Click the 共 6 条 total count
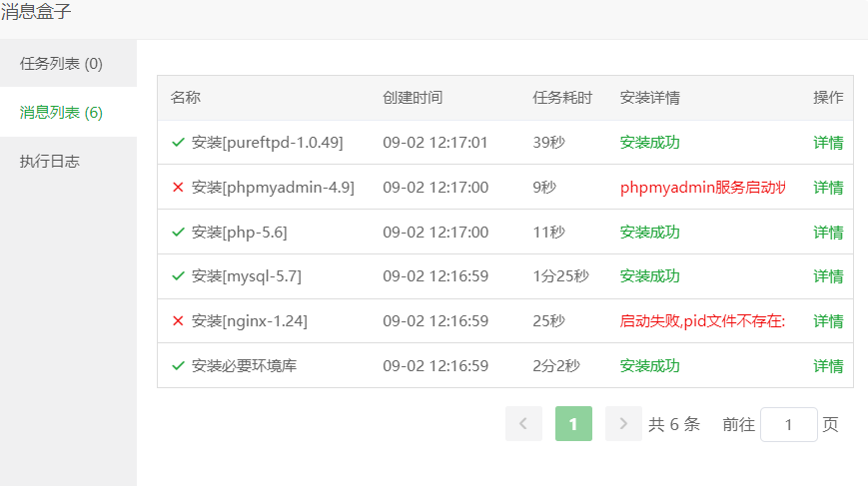 click(x=674, y=424)
